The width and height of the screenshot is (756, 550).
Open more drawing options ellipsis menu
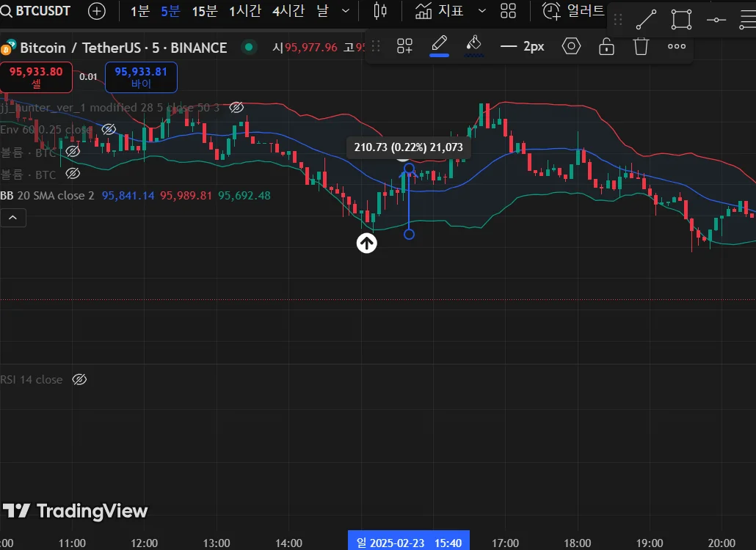point(677,46)
